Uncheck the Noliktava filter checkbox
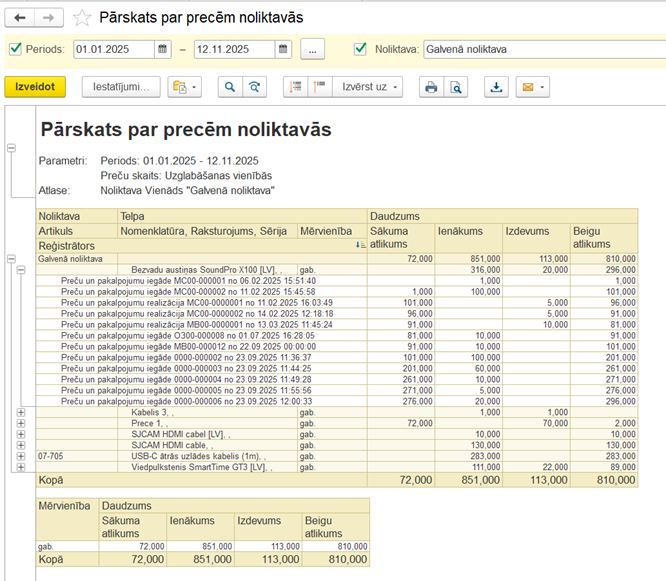This screenshot has width=666, height=581. point(360,49)
